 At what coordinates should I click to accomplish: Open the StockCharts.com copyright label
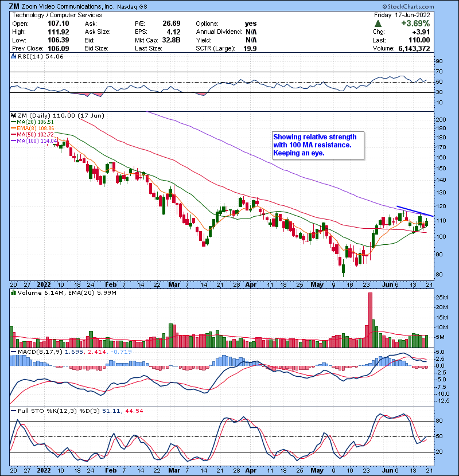409,6
